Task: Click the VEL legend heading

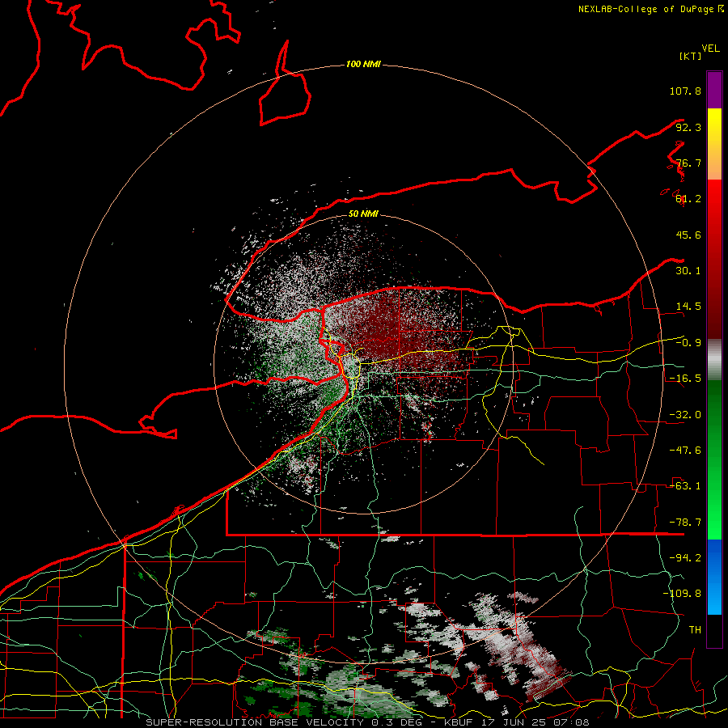Action: (x=711, y=49)
